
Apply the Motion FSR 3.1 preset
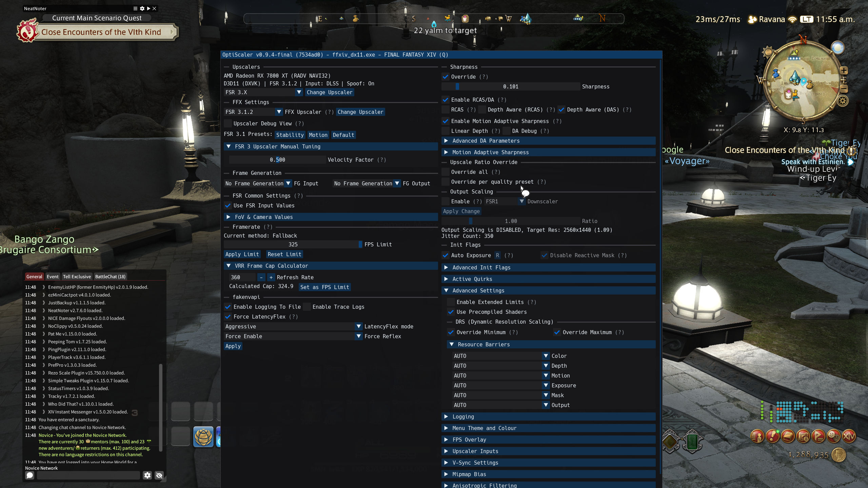318,135
